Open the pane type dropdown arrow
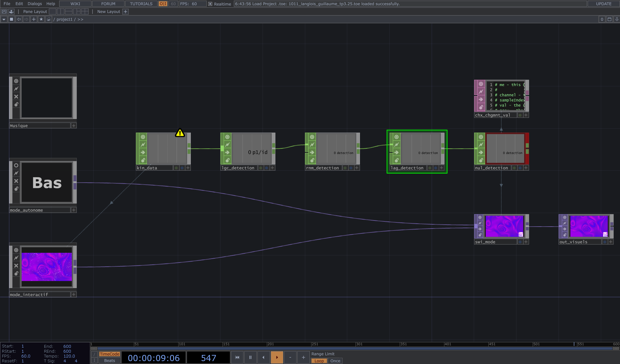The height and width of the screenshot is (364, 620). coord(4,19)
